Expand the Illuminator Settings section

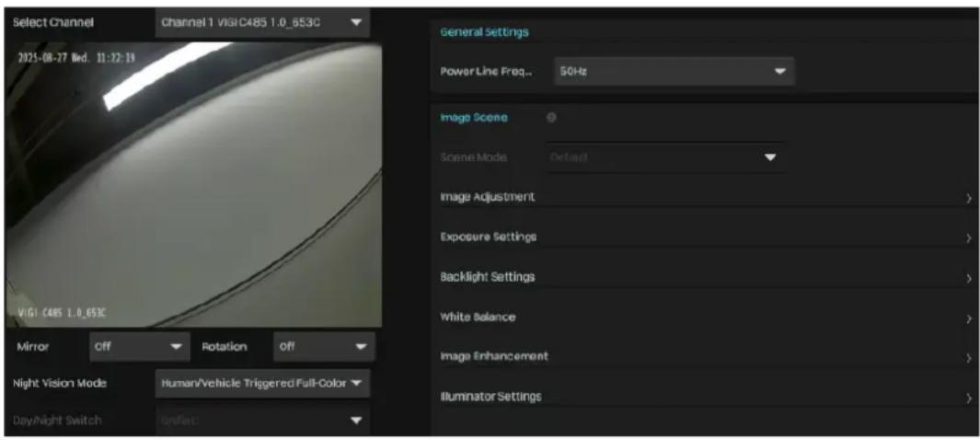point(707,397)
